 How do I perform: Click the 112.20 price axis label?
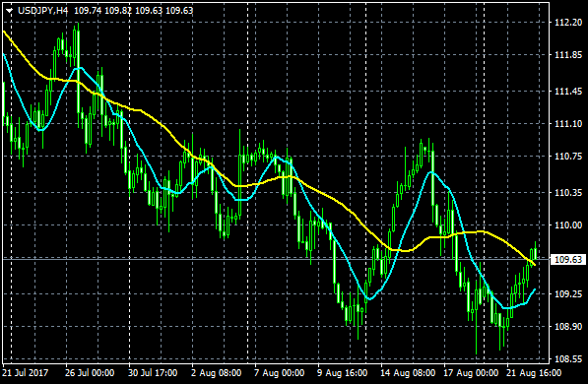(x=568, y=23)
